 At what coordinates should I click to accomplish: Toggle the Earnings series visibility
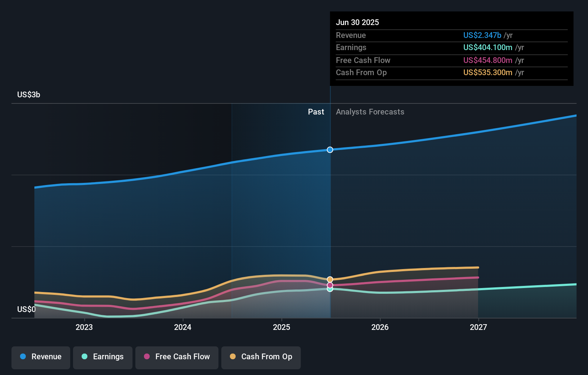tap(103, 357)
